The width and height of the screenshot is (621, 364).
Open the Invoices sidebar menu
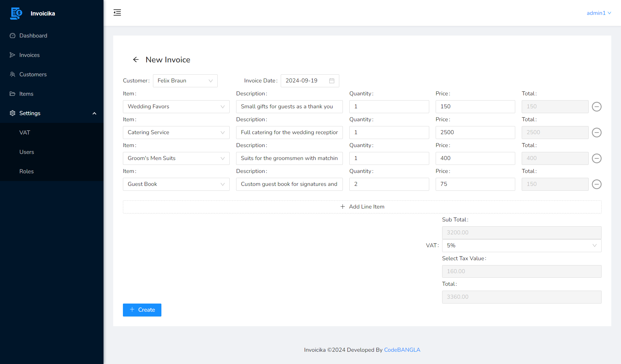pos(29,55)
